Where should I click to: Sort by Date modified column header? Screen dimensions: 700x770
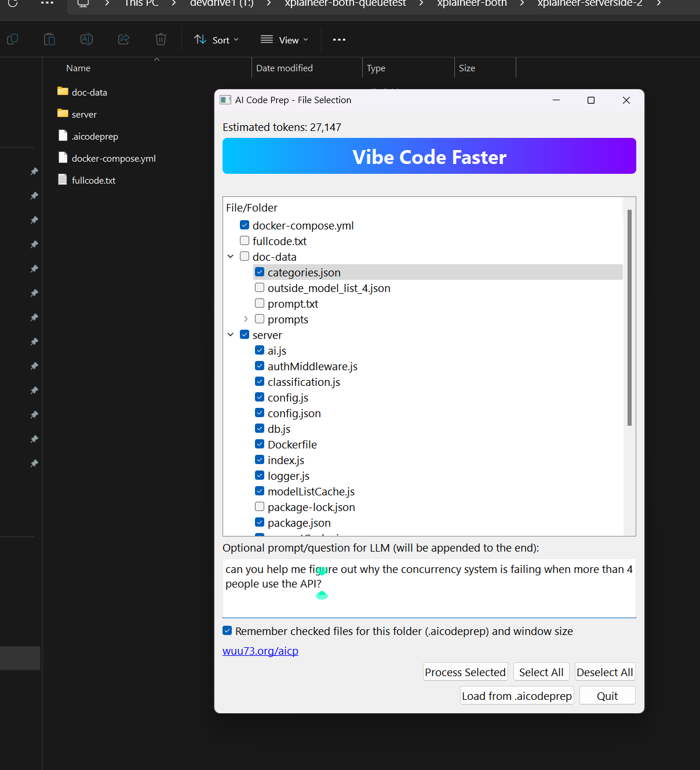[285, 68]
